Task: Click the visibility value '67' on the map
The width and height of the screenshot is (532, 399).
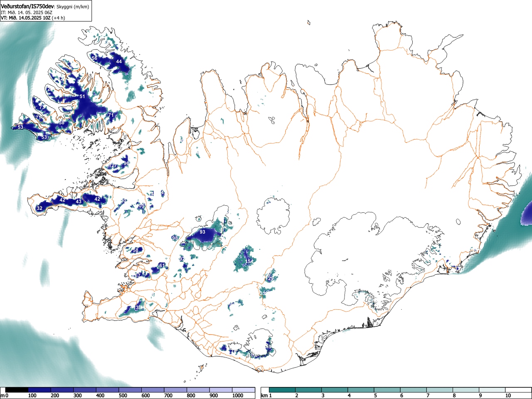Action: (x=138, y=276)
